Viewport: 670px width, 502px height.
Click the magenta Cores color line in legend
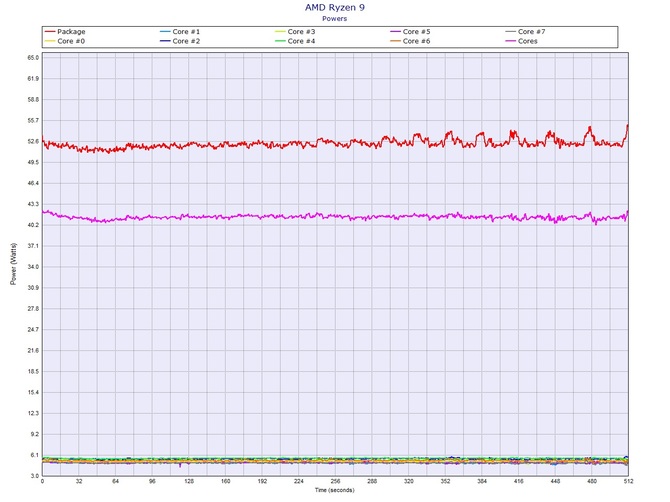(510, 41)
